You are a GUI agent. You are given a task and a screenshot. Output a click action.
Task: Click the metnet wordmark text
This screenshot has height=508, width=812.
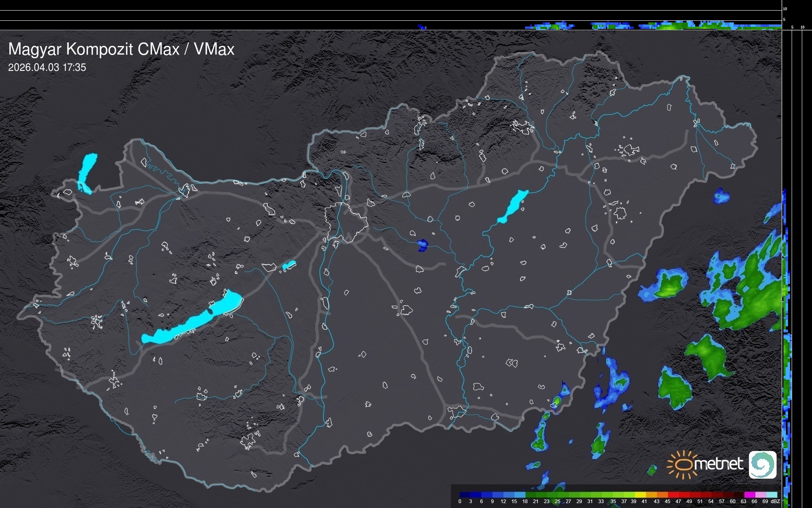(x=720, y=464)
